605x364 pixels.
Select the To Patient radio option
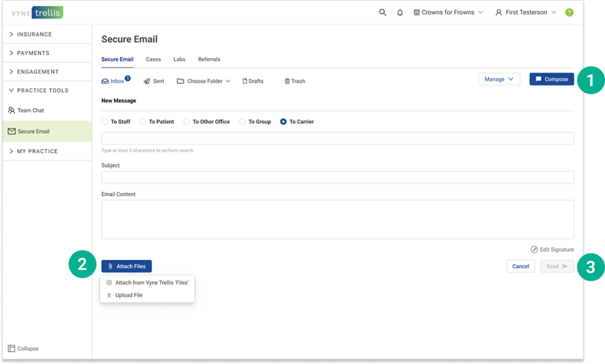coord(143,122)
